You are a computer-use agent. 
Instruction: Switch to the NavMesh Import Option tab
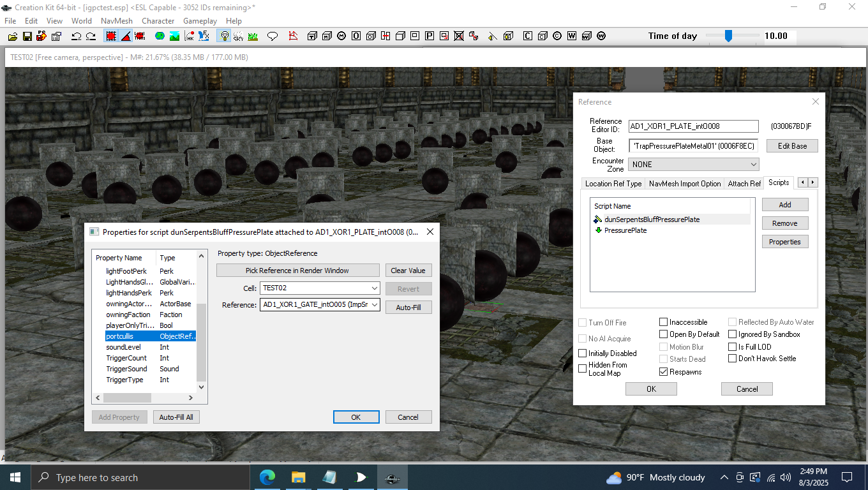(685, 184)
